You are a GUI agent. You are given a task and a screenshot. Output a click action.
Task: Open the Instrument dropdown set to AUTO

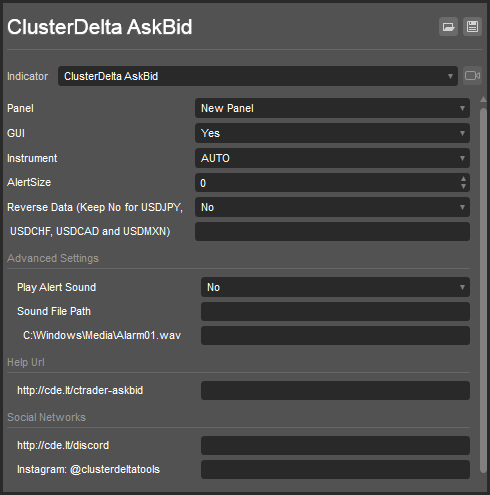pos(332,158)
